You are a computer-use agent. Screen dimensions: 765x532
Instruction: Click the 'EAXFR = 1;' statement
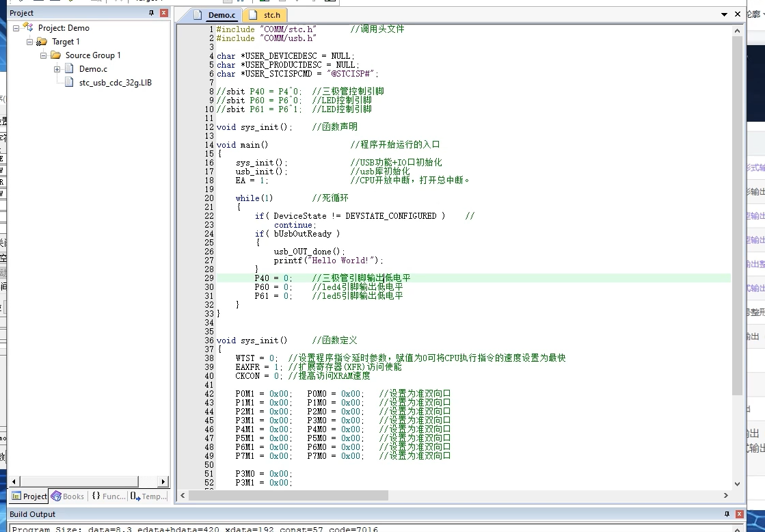(259, 367)
